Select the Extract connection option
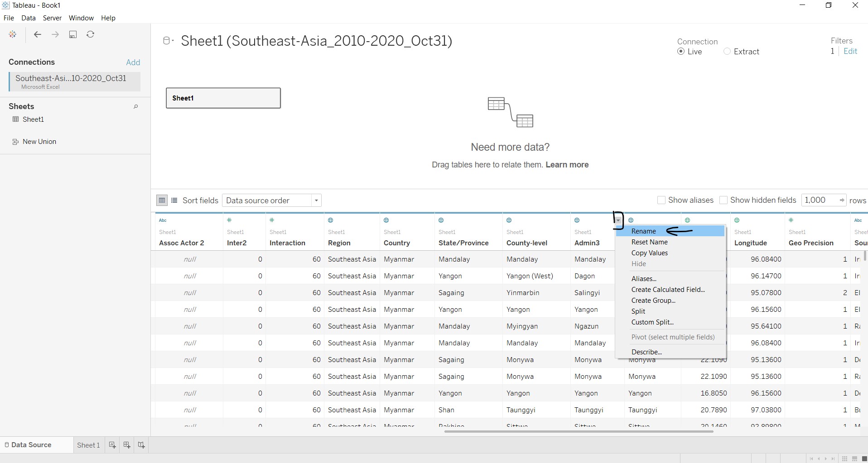The image size is (868, 463). point(727,52)
